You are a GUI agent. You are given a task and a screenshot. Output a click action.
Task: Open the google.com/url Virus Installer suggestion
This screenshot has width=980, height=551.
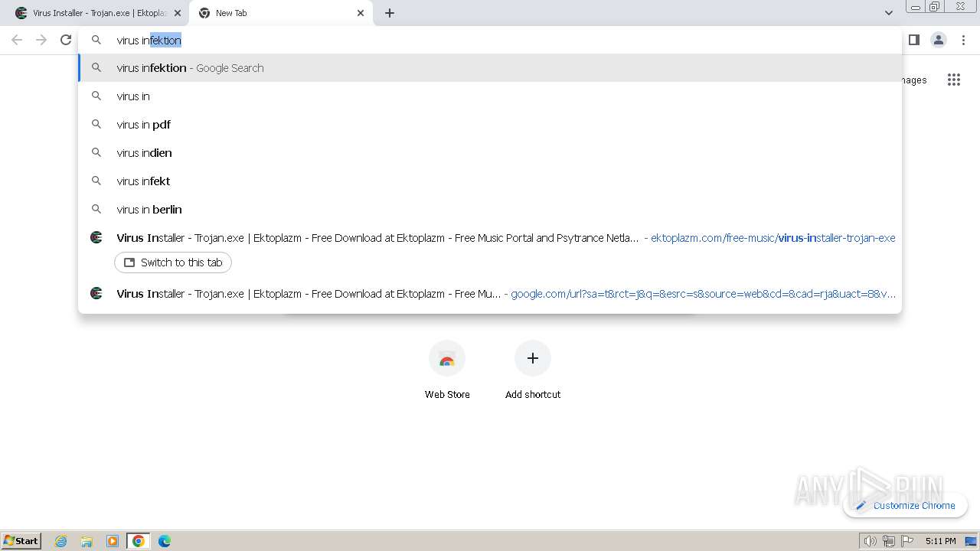(x=490, y=294)
